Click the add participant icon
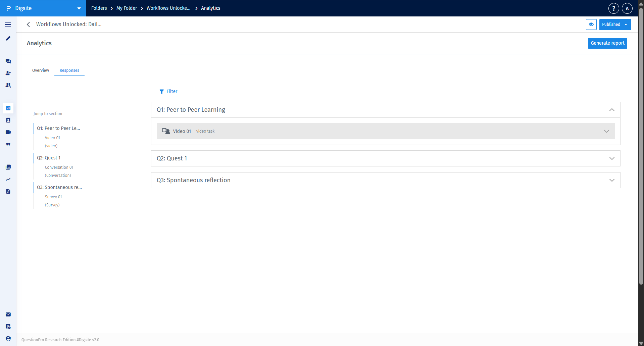644x346 pixels. [8, 73]
